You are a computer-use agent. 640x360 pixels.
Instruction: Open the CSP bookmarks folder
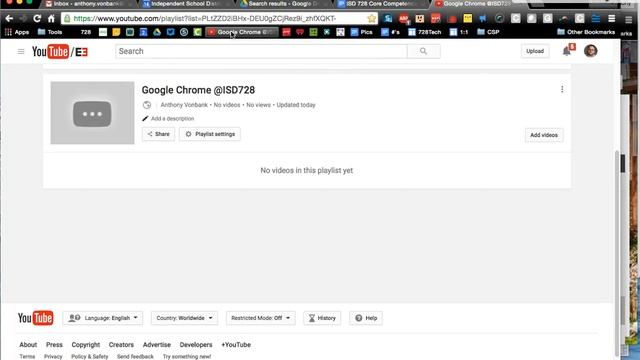488,32
